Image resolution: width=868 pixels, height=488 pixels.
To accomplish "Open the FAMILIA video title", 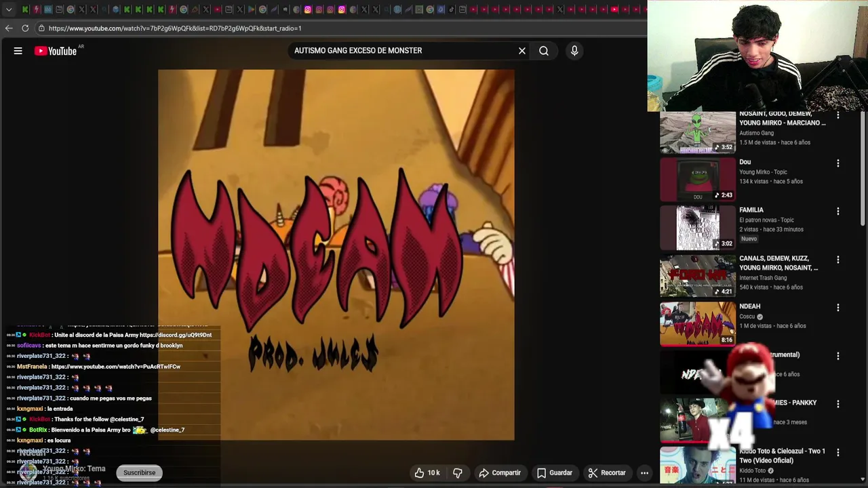I will [x=751, y=210].
